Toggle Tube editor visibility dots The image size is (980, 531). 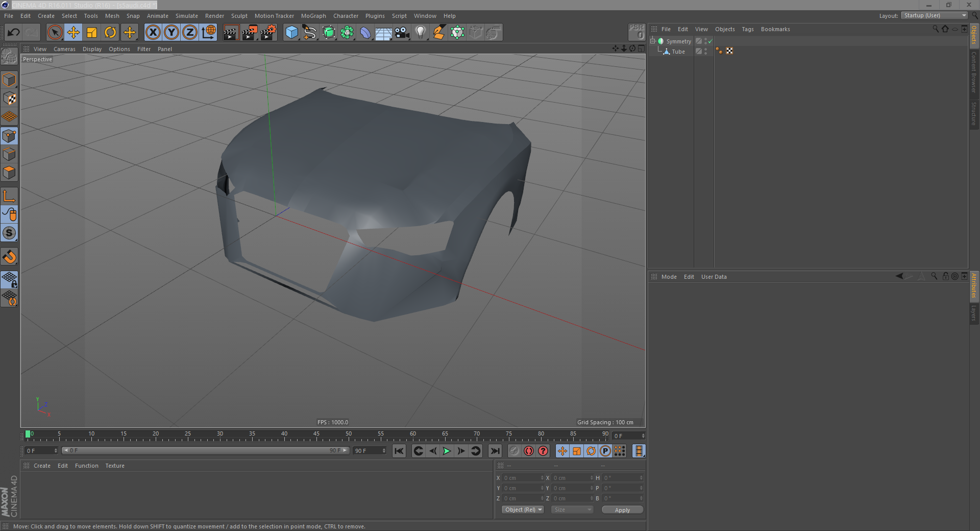point(706,51)
